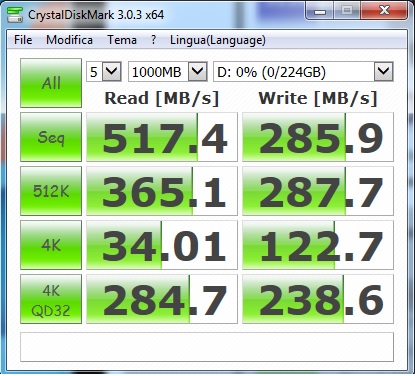The width and height of the screenshot is (415, 376).
Task: Open the test count dropdown showing 5
Action: tap(104, 72)
